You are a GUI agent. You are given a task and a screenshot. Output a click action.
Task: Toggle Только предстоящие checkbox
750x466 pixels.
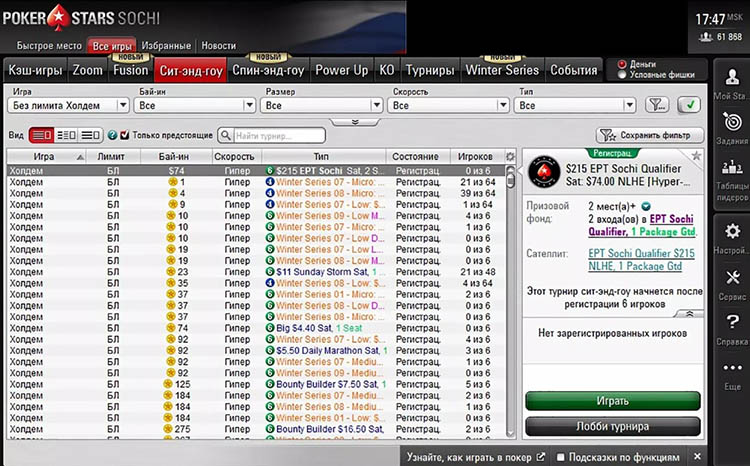coord(125,135)
